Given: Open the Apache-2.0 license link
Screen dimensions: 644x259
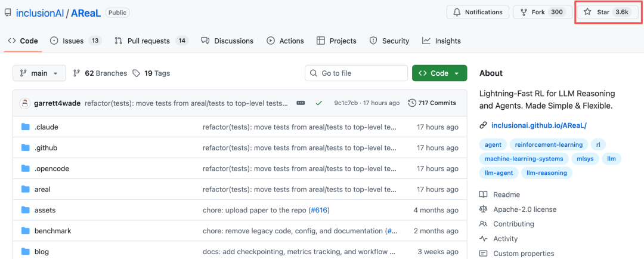Looking at the screenshot, I should pyautogui.click(x=524, y=209).
